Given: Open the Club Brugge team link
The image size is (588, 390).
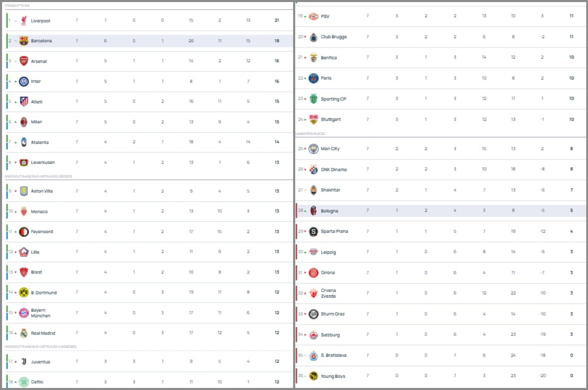Looking at the screenshot, I should tap(334, 37).
